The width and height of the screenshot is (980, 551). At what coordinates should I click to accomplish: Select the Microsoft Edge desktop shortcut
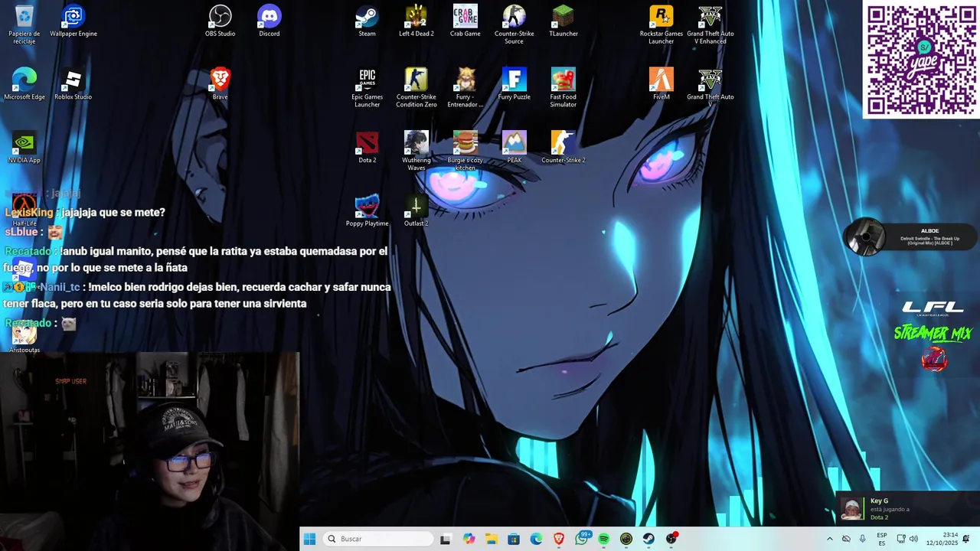(24, 84)
